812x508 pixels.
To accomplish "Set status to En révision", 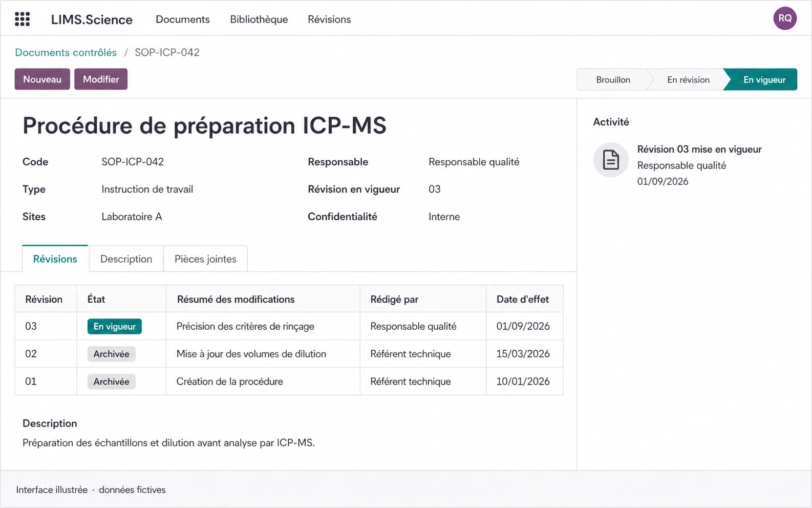I will (x=688, y=79).
